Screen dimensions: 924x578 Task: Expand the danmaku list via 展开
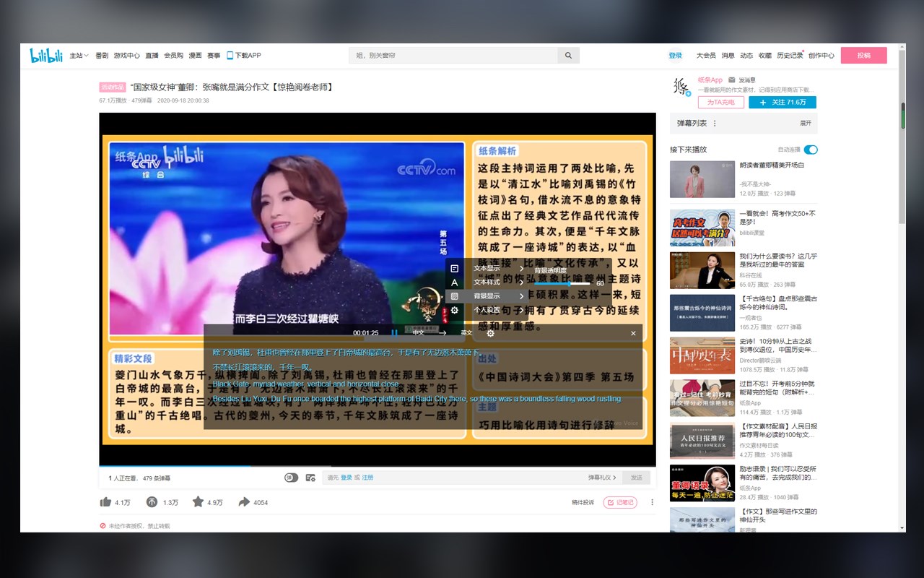(806, 124)
